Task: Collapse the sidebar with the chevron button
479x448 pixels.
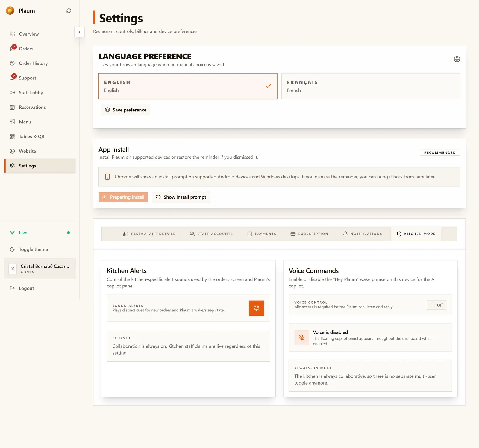Action: pyautogui.click(x=79, y=32)
